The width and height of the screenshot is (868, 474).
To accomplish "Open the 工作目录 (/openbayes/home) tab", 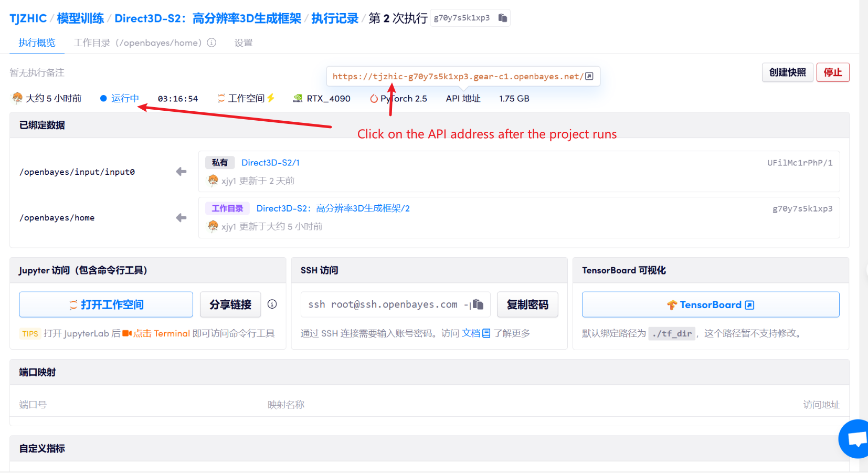I will pyautogui.click(x=137, y=43).
